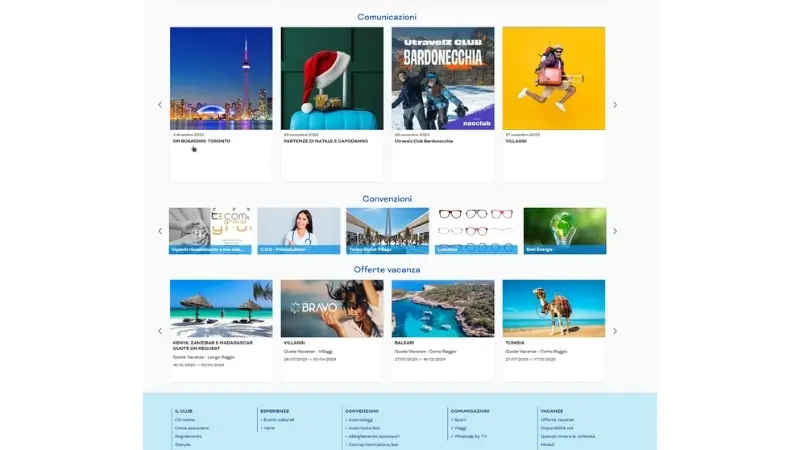Open KENYA, ZANZIBAR E MADAGASCAR offer title
Screen dimensions: 800x450
(x=212, y=345)
